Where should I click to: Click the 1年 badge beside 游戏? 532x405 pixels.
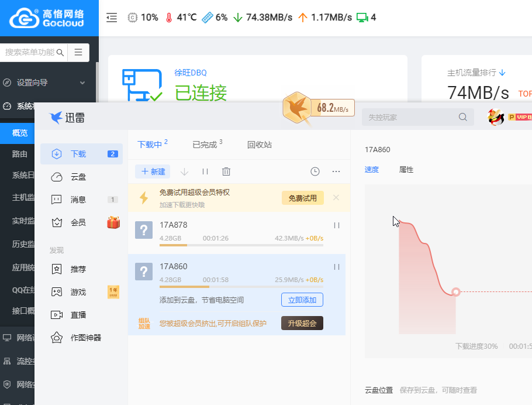point(113,292)
